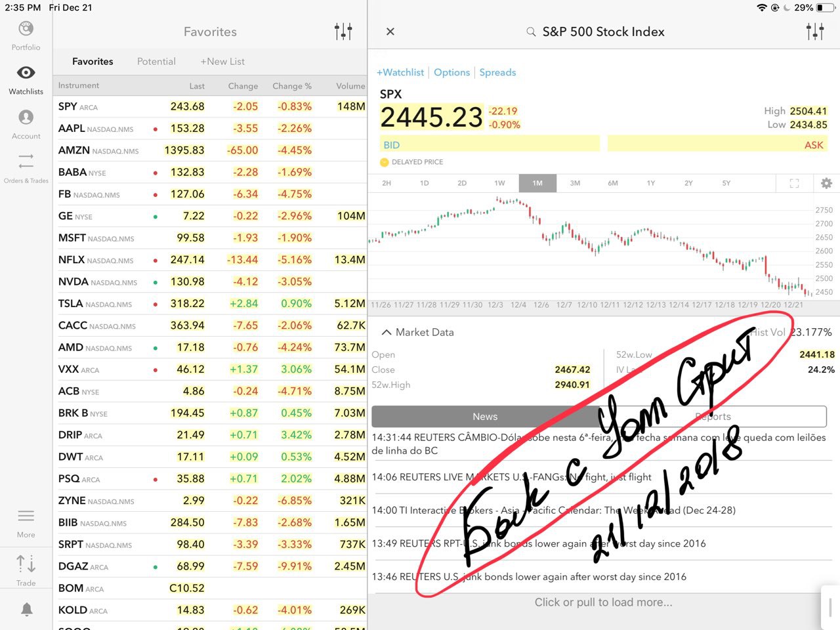Tap the Wi-Fi status icon

762,8
